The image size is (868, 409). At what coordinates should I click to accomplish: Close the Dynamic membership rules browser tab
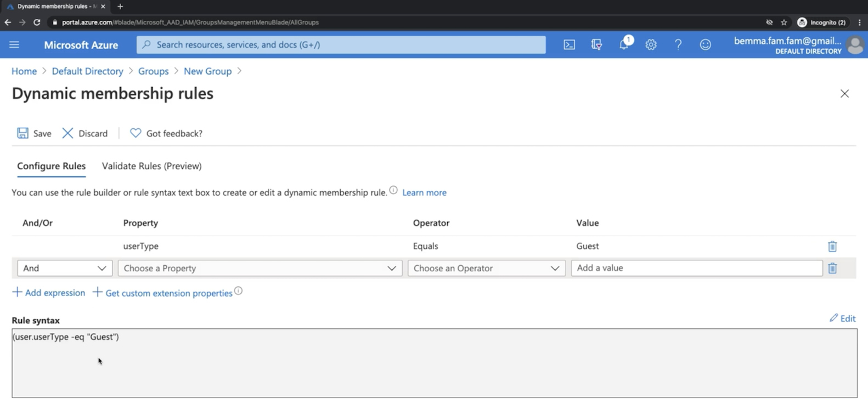click(x=103, y=7)
